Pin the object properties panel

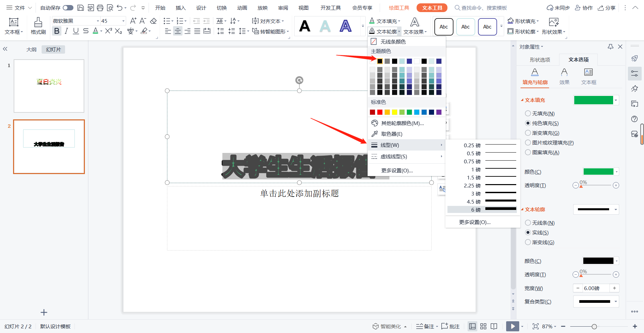point(610,47)
